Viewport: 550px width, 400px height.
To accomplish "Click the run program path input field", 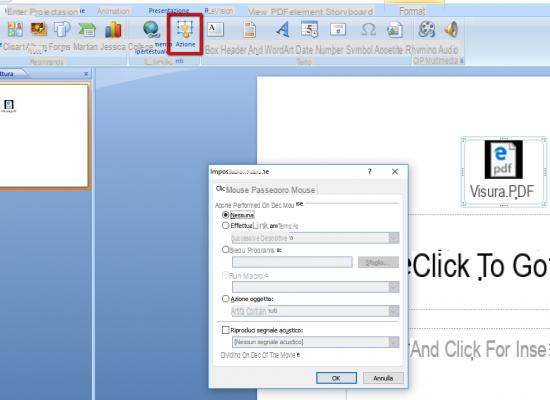I will click(292, 262).
